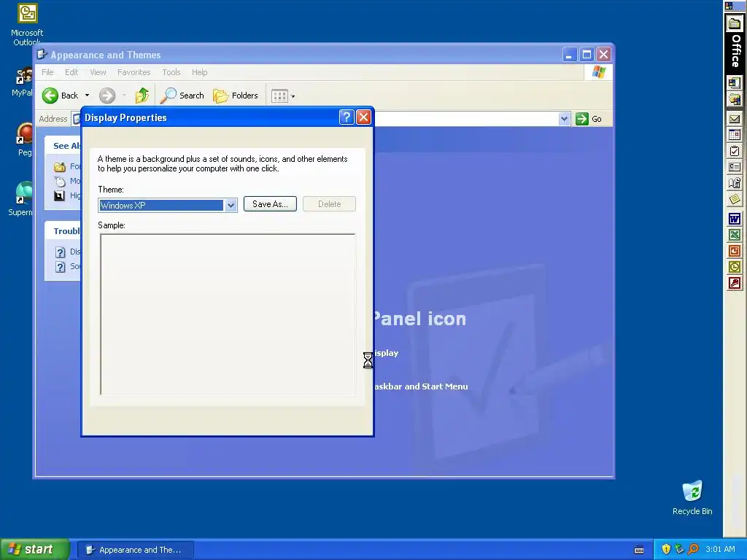Minimize the Appearance and Themes window

coord(569,55)
